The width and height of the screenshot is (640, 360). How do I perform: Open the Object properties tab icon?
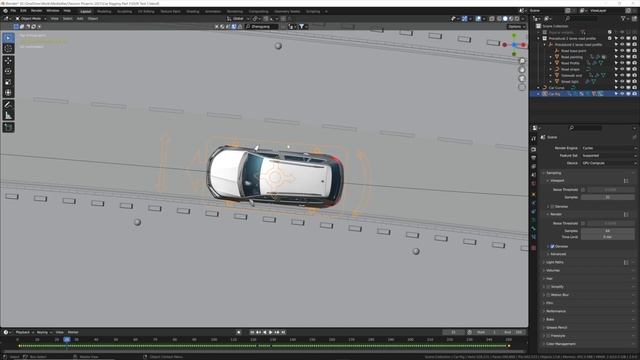point(534,194)
